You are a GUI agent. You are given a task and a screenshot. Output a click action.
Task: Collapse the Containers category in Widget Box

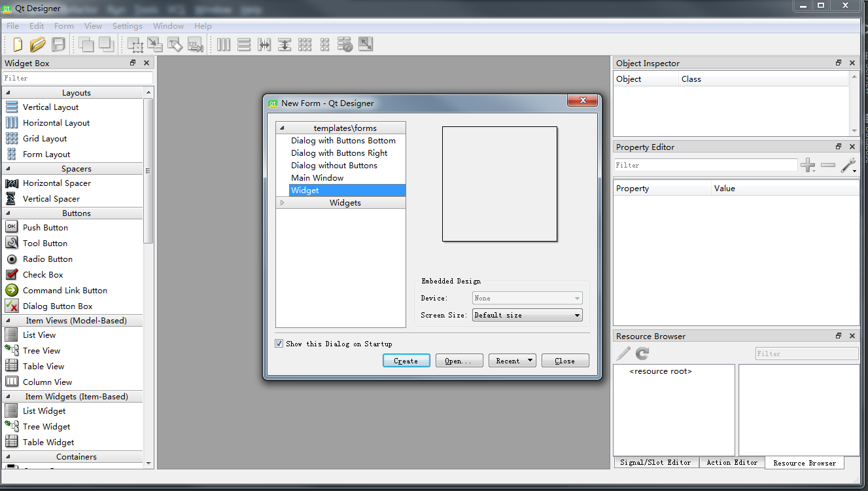[x=9, y=457]
